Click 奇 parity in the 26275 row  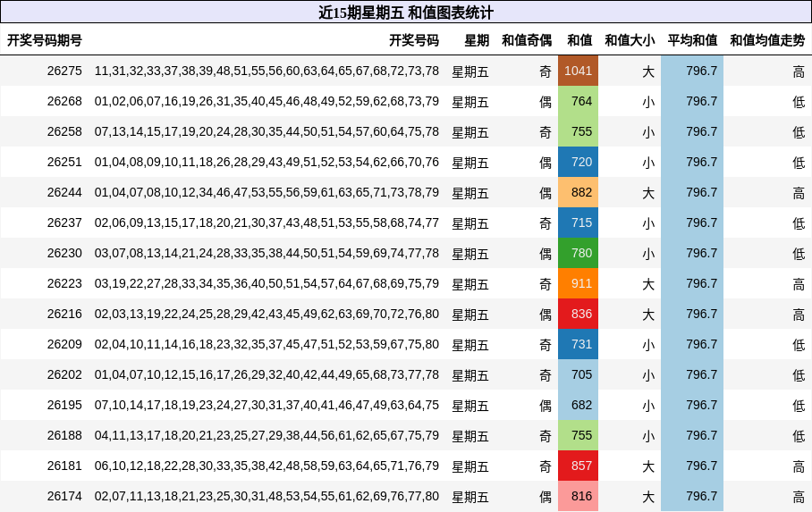coord(546,71)
